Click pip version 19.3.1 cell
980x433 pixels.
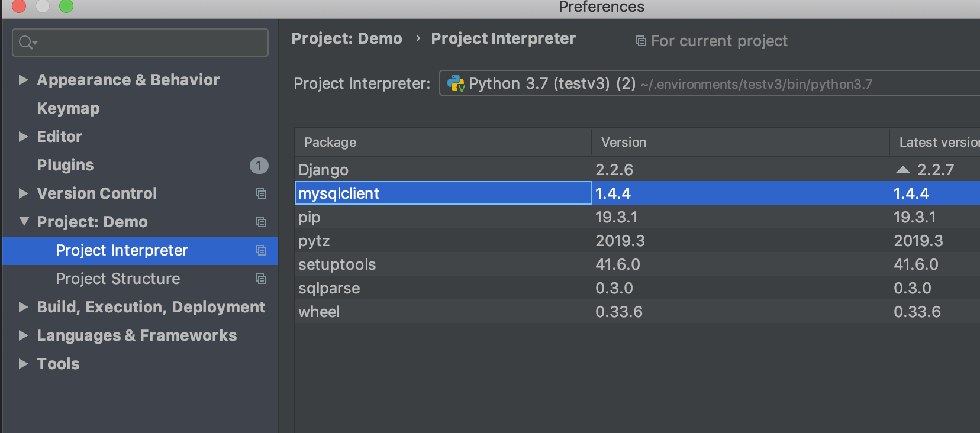617,217
